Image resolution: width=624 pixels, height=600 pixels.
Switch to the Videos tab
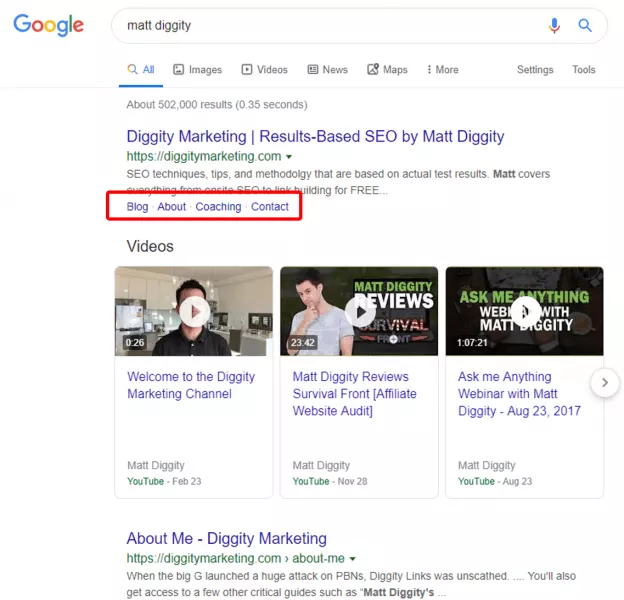pyautogui.click(x=265, y=70)
